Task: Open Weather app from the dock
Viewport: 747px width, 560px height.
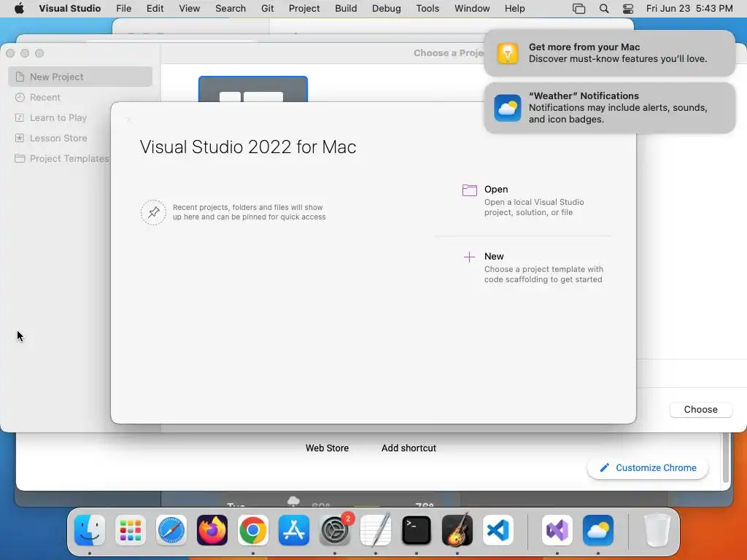Action: (598, 530)
